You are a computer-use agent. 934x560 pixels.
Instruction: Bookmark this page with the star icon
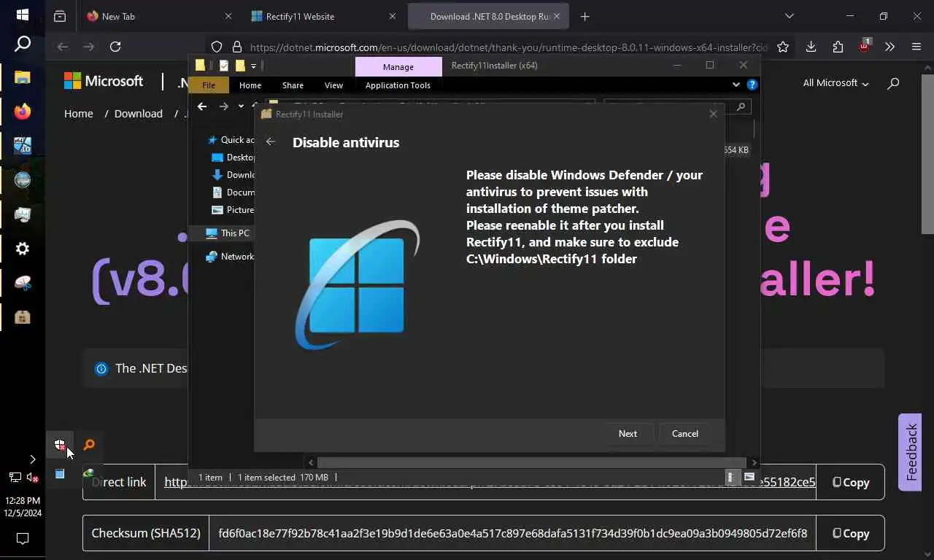[x=783, y=47]
